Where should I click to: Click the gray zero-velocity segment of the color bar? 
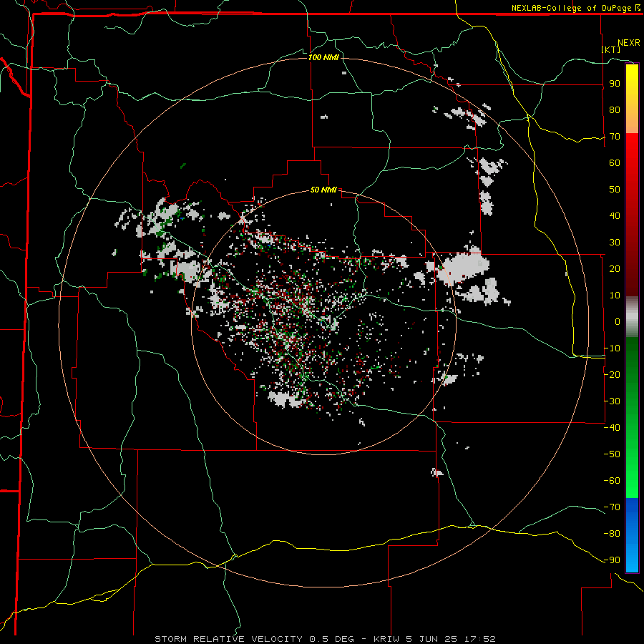(x=632, y=317)
